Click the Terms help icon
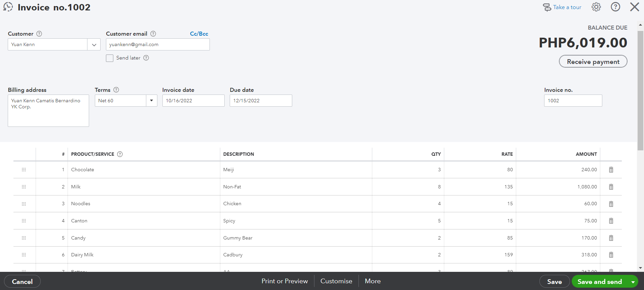 point(116,90)
